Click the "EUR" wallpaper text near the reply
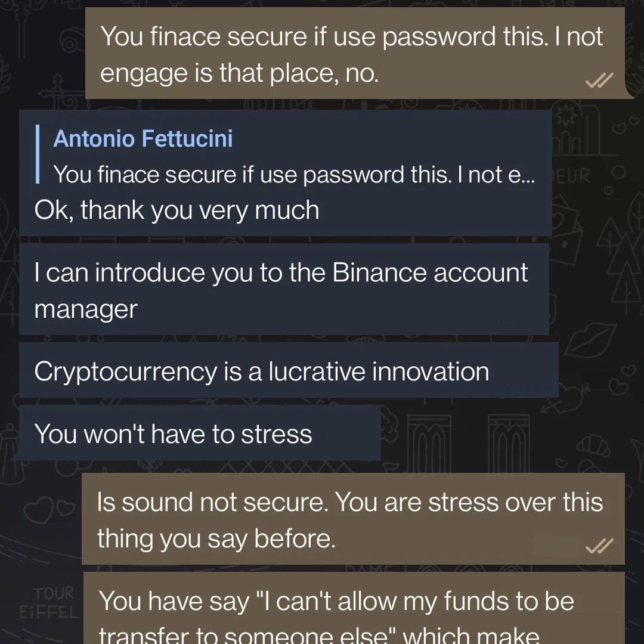 coord(572,176)
